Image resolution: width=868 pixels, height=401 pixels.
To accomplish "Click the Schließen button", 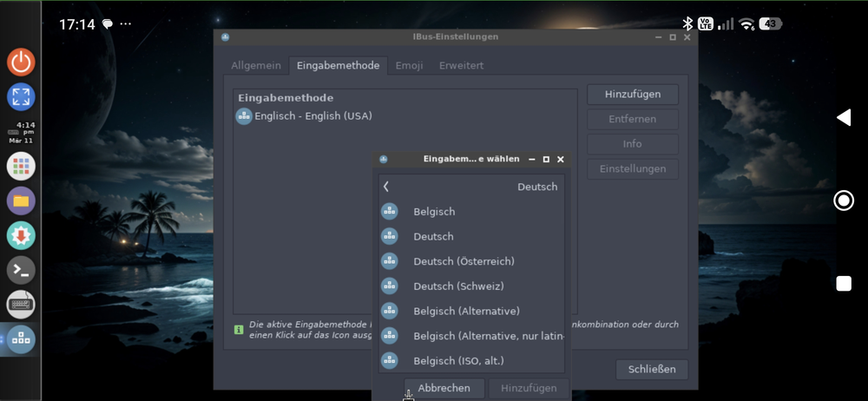I will pyautogui.click(x=651, y=369).
